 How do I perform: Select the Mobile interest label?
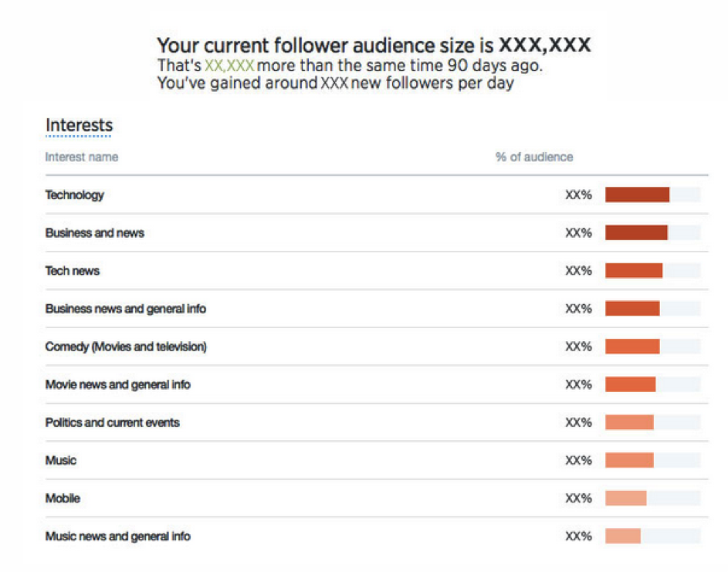pyautogui.click(x=62, y=498)
